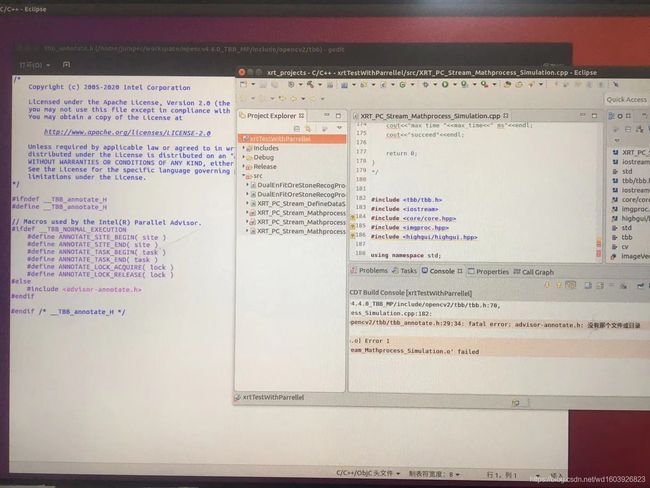Click the line and column indicator in gedit
This screenshot has width=650, height=488.
[502, 475]
